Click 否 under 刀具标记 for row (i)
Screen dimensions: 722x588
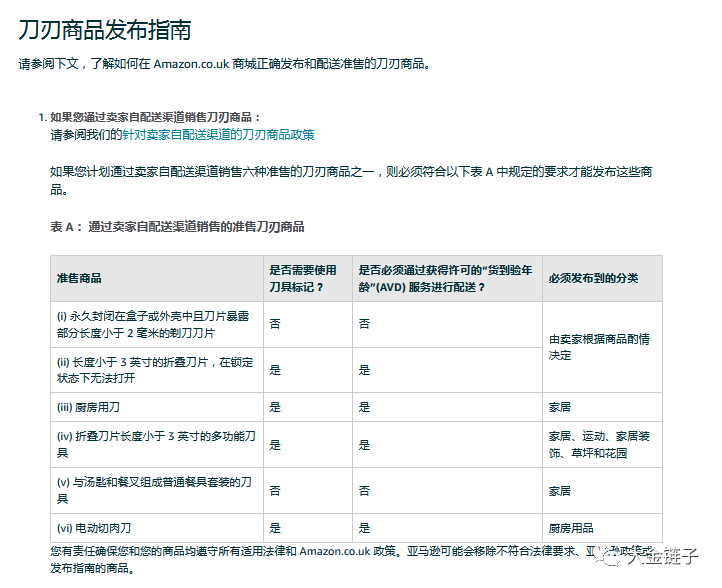(x=275, y=324)
